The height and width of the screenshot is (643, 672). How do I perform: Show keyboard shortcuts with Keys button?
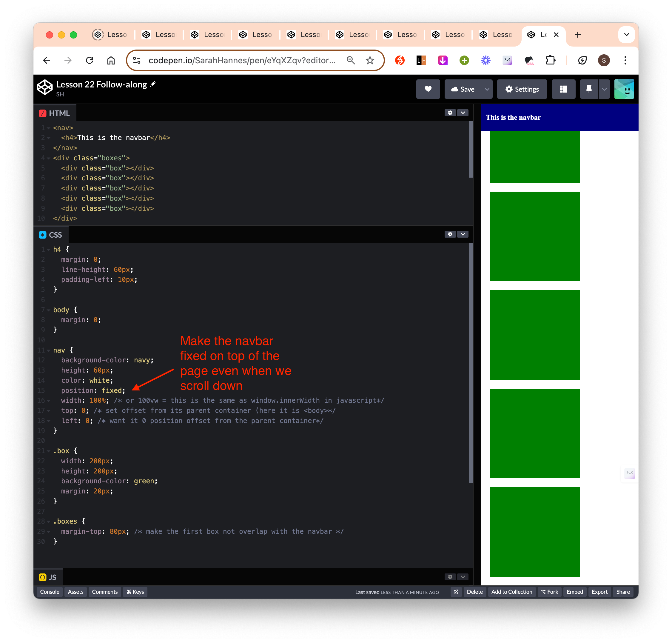click(135, 592)
